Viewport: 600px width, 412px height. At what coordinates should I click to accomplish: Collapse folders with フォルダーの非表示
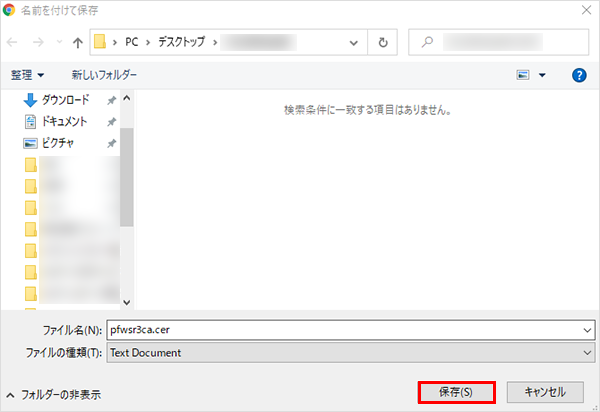point(54,395)
